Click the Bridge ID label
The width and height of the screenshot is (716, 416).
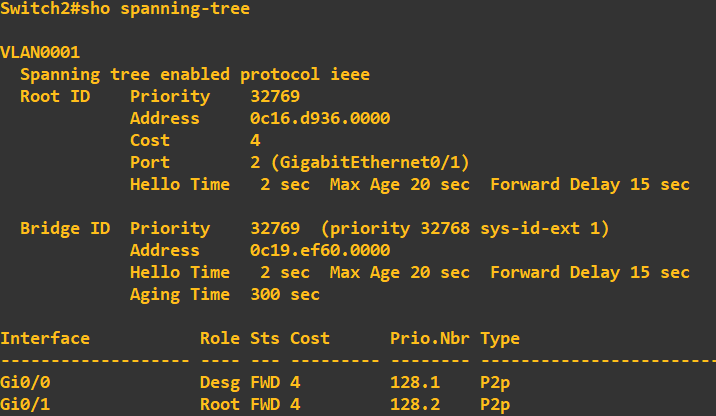point(65,228)
